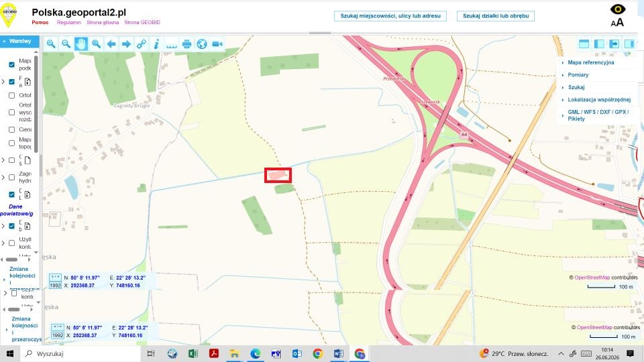Expand the Lokalizacja współrzędnej section
The image size is (644, 362).
[599, 100]
